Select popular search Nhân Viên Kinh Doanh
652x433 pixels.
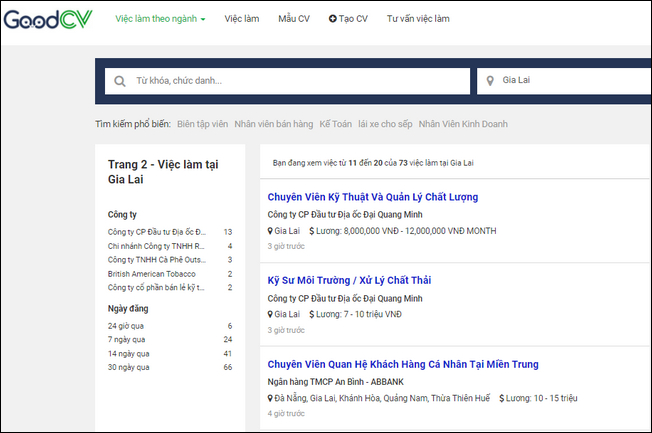(463, 124)
